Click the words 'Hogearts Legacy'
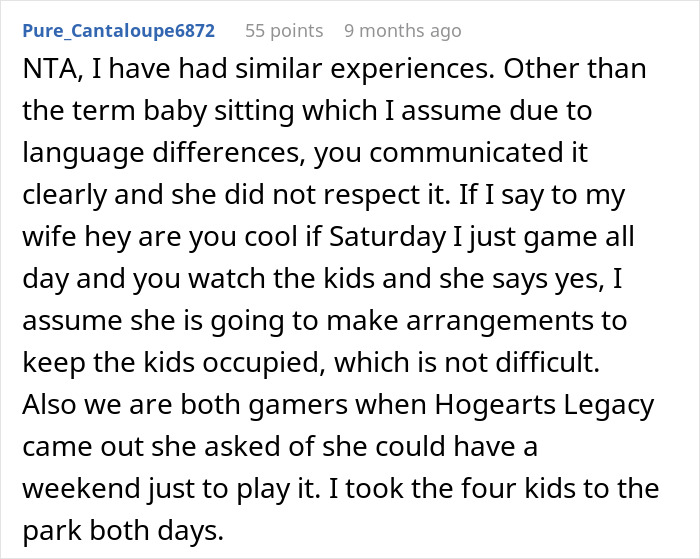 click(x=544, y=405)
